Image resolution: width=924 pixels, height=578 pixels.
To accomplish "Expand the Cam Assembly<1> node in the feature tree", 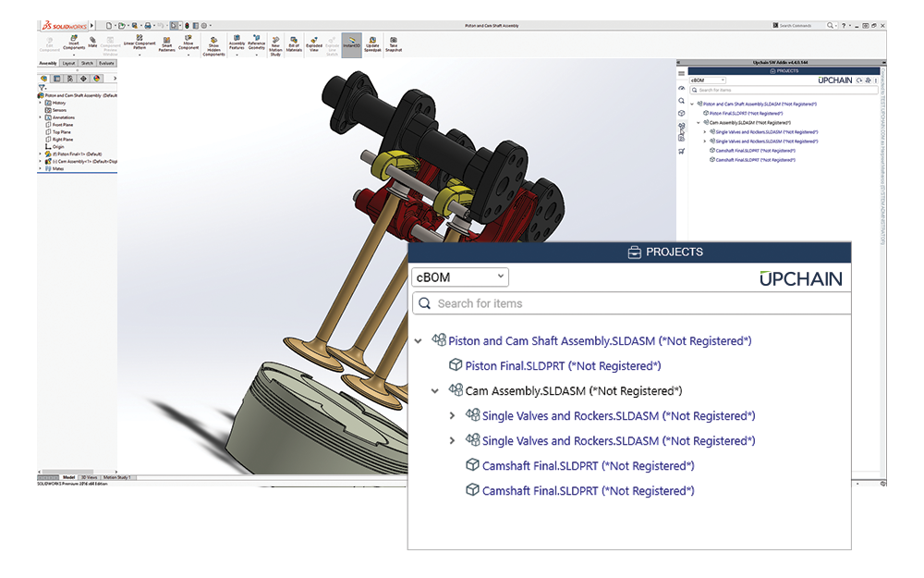I will pos(40,161).
